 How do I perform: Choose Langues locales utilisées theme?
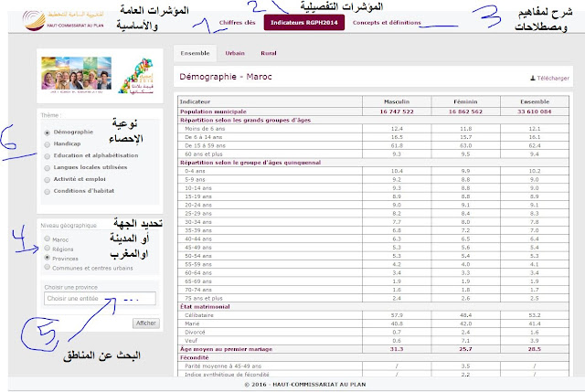(47, 168)
